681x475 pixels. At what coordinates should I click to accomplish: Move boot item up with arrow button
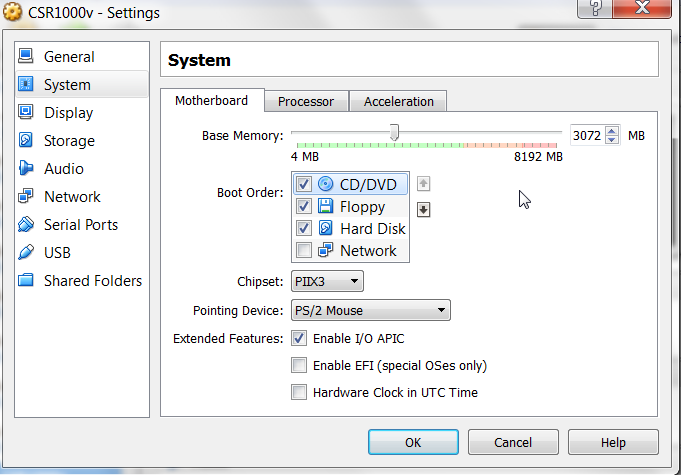click(423, 184)
